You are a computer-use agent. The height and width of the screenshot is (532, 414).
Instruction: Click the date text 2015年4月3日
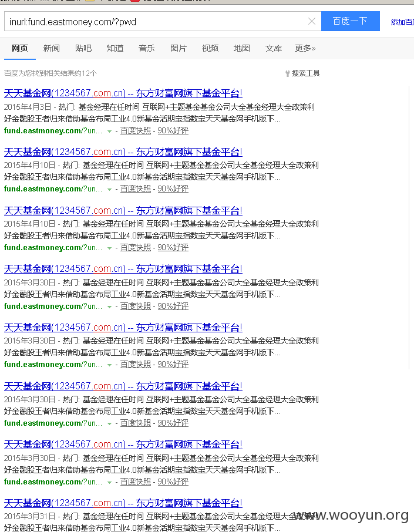(28, 107)
